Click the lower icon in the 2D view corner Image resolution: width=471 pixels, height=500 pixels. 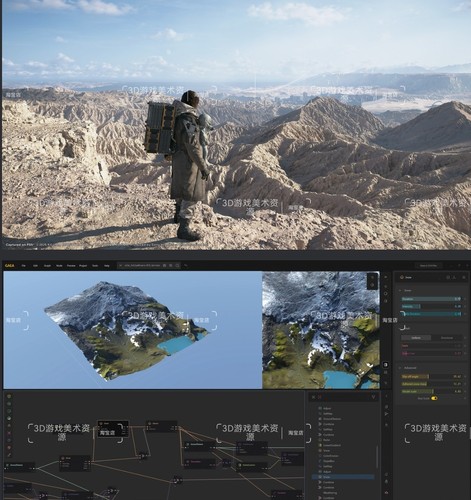[x=373, y=285]
